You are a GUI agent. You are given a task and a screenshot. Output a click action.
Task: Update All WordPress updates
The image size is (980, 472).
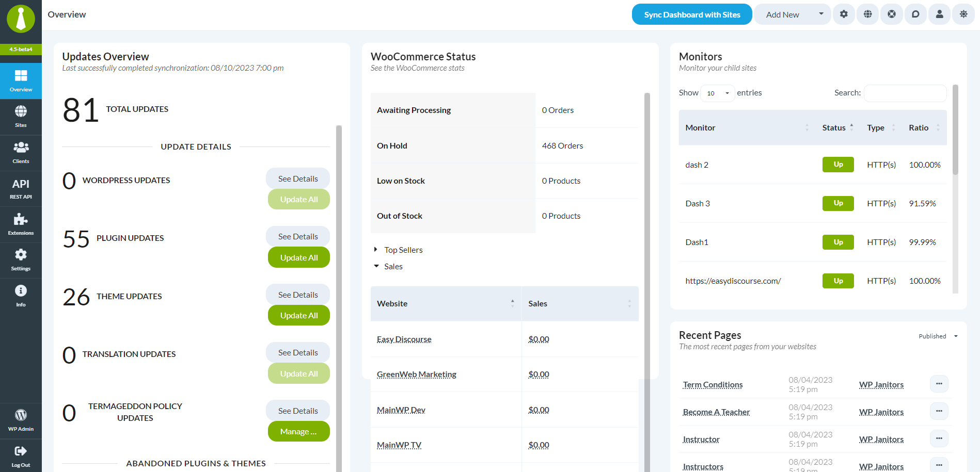coord(299,199)
